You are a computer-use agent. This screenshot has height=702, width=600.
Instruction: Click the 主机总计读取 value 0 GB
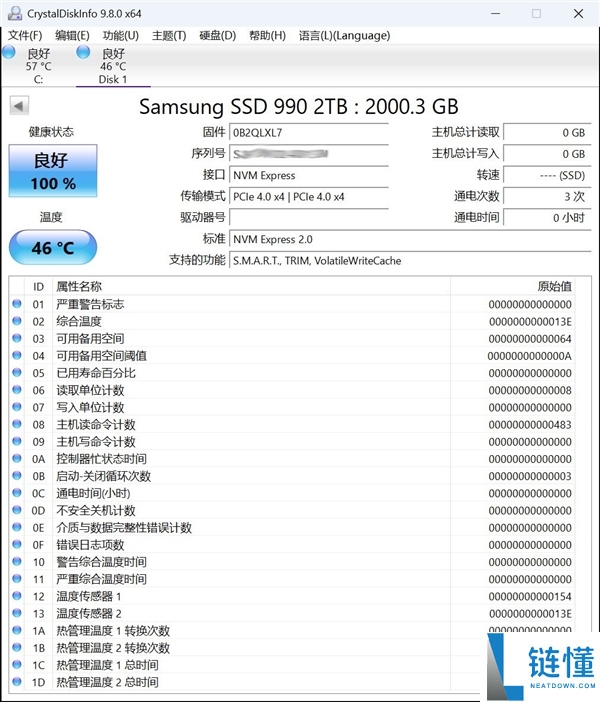tap(547, 133)
